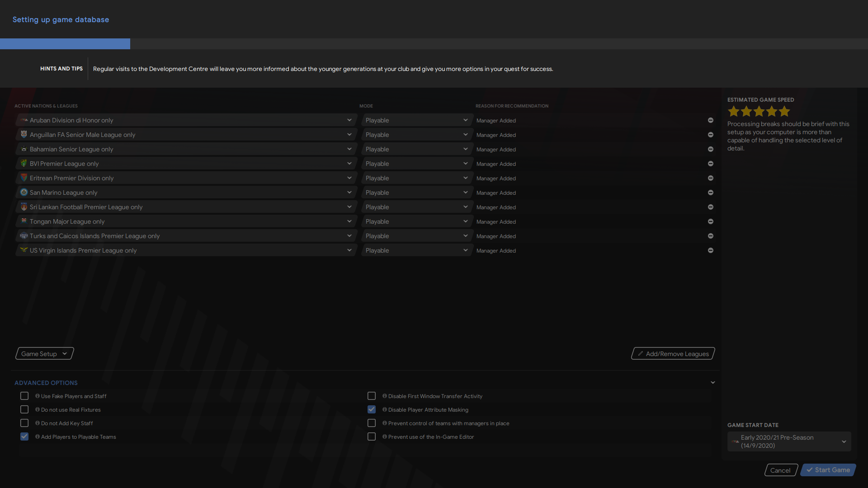Collapse the Advanced Options section
The width and height of the screenshot is (868, 488).
pyautogui.click(x=713, y=383)
